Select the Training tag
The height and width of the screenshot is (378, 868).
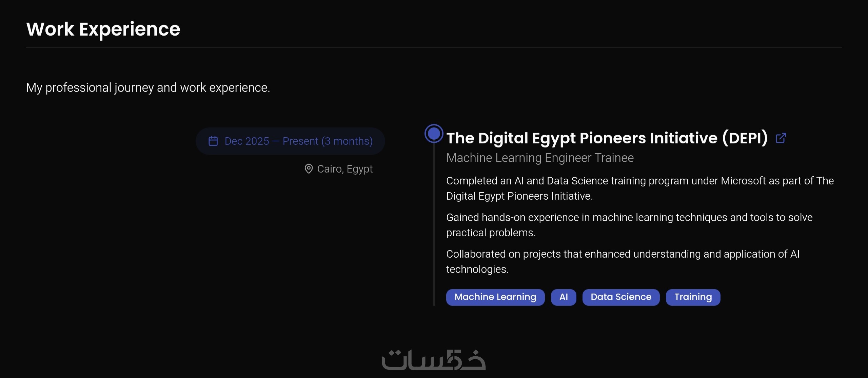[x=693, y=297]
